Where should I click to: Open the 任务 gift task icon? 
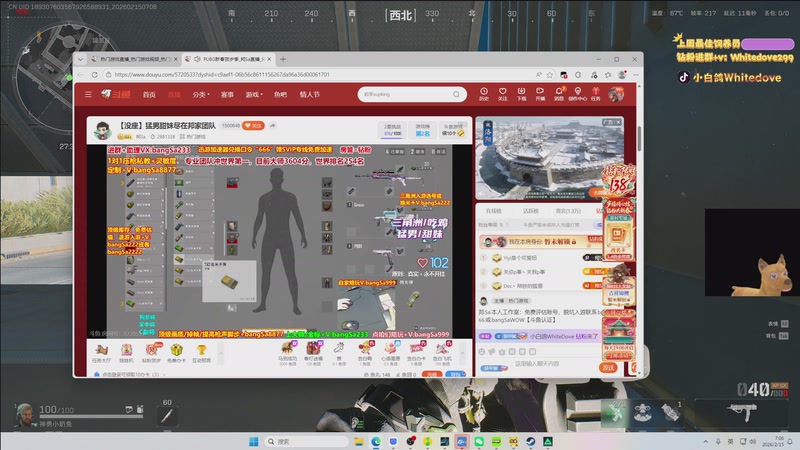[596, 94]
